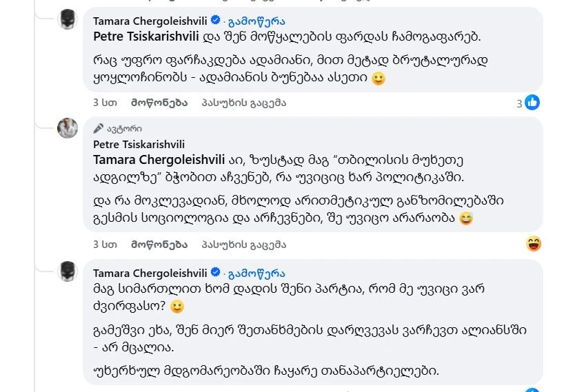Click the 3 სთ timestamp under Tamara's topmost comment
This screenshot has height=392, width=564.
point(105,103)
